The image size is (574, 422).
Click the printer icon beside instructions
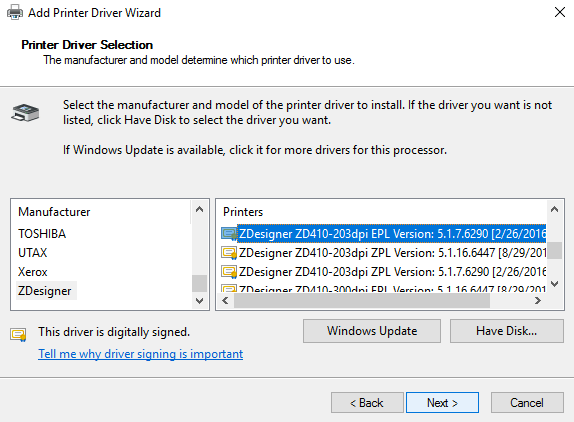[25, 113]
